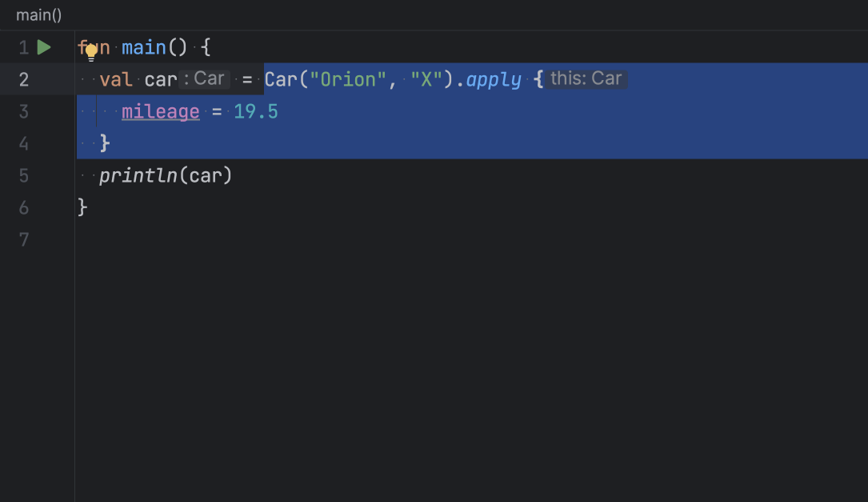Click the 'this: Car' inlay hint

point(586,79)
